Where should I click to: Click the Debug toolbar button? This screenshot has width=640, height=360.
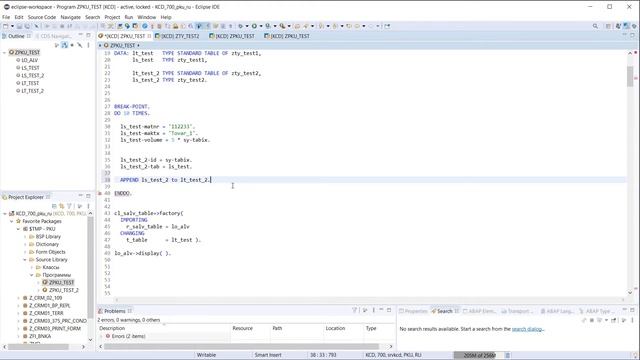pos(240,26)
